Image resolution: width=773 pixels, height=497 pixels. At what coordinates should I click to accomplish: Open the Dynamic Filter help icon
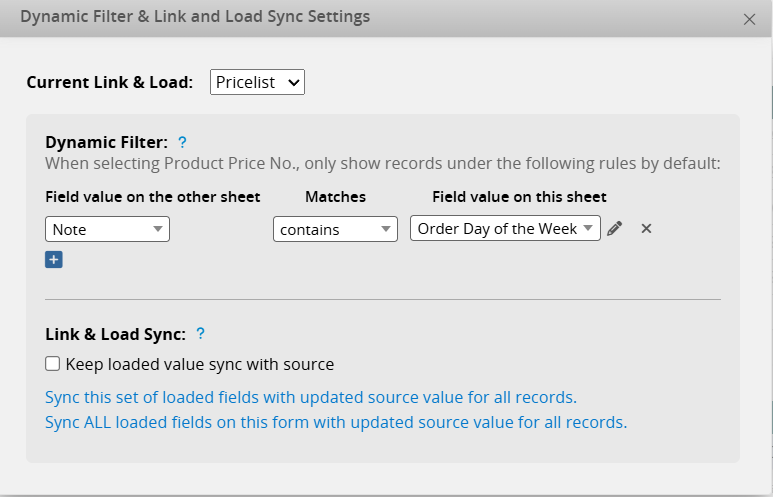182,143
